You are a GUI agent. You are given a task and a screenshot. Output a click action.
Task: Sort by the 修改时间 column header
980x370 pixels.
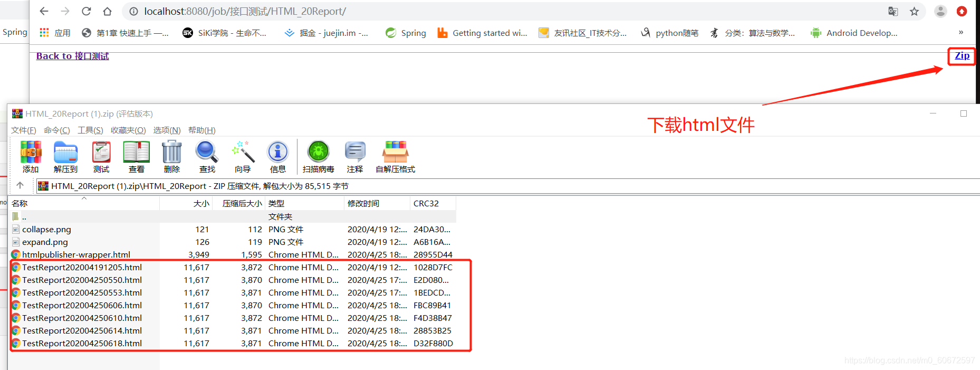[x=377, y=203]
